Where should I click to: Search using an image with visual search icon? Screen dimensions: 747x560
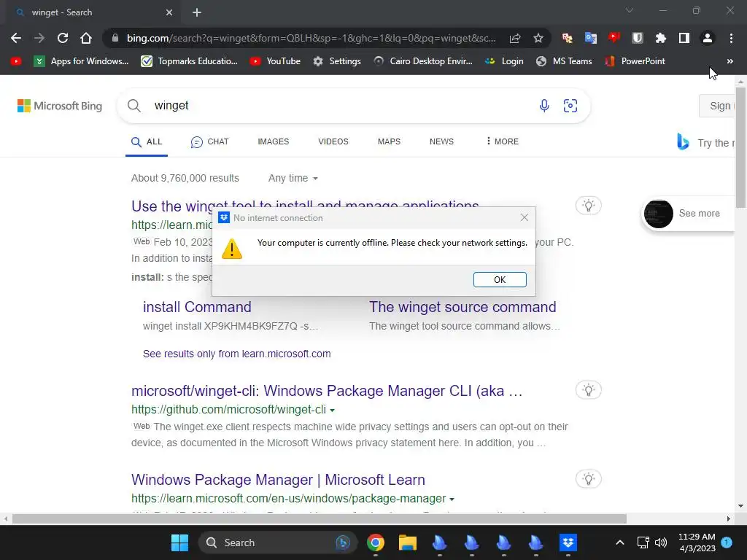click(x=570, y=105)
